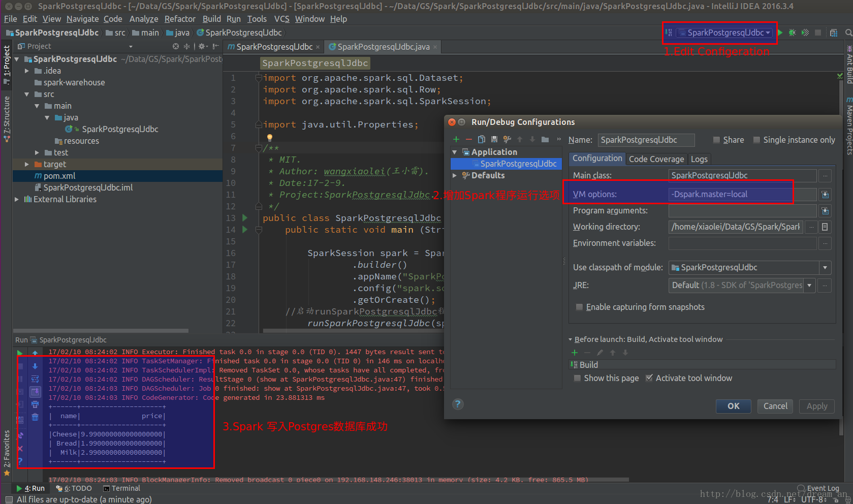Copy configuration icon in Run/Debug dialog
The height and width of the screenshot is (504, 853).
[481, 139]
